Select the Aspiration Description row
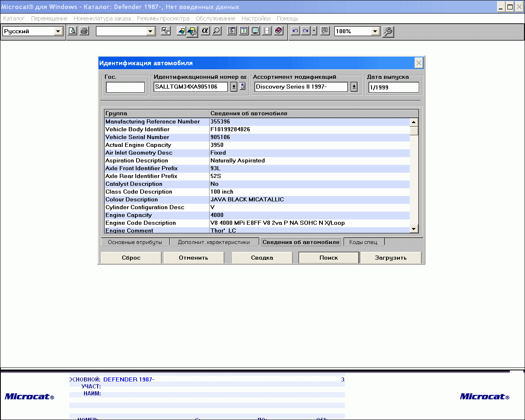The width and height of the screenshot is (525, 420). tap(257, 160)
